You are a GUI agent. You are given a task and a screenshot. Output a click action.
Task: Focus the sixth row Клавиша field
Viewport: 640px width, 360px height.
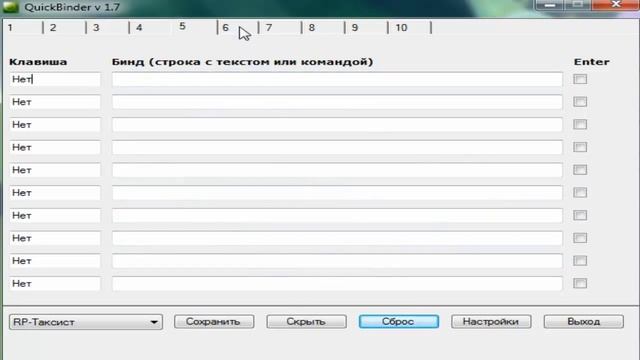tap(55, 192)
